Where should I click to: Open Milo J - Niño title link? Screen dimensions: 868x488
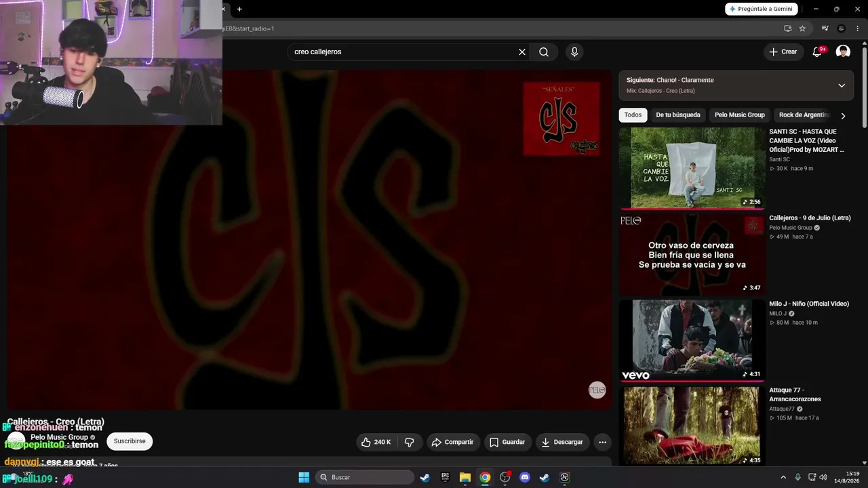809,304
